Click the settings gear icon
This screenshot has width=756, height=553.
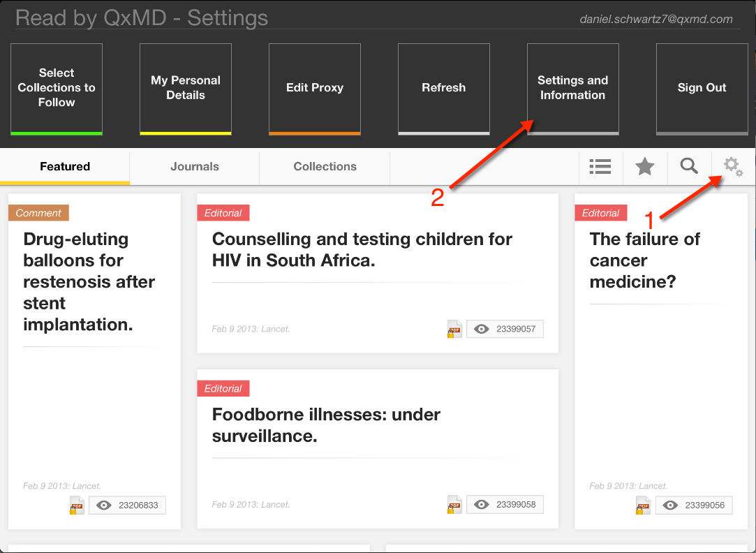[x=732, y=166]
